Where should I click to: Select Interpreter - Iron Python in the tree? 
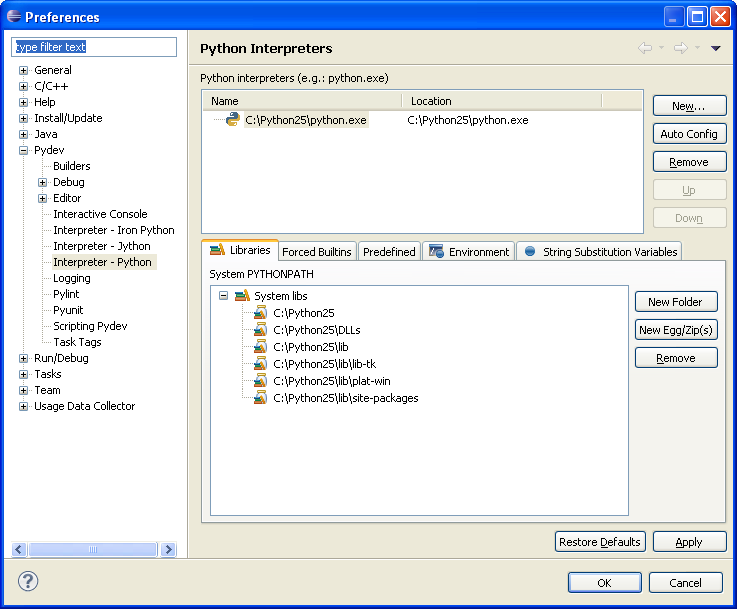point(114,230)
